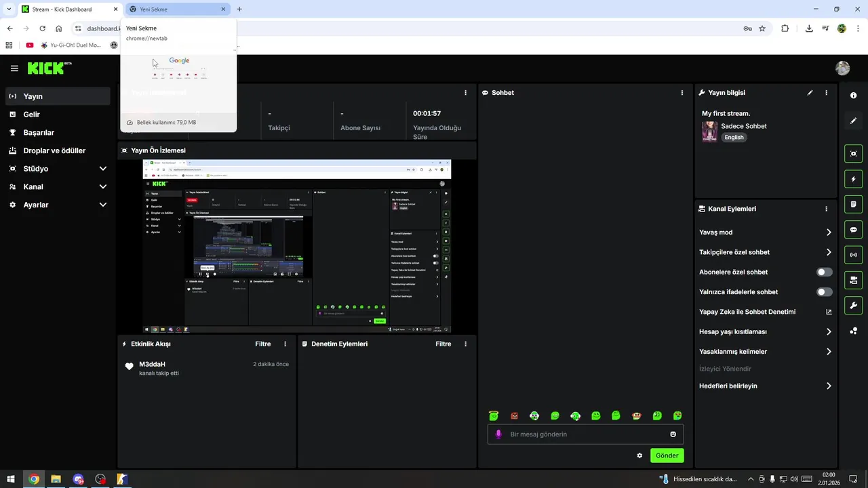Click the pencil edit icon in right rail
The image size is (868, 488).
854,121
